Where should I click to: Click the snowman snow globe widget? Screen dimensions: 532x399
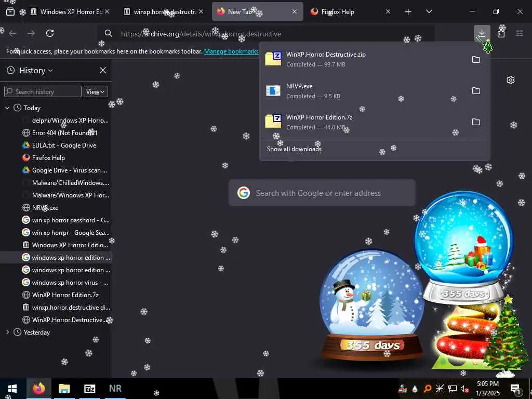pyautogui.click(x=372, y=306)
